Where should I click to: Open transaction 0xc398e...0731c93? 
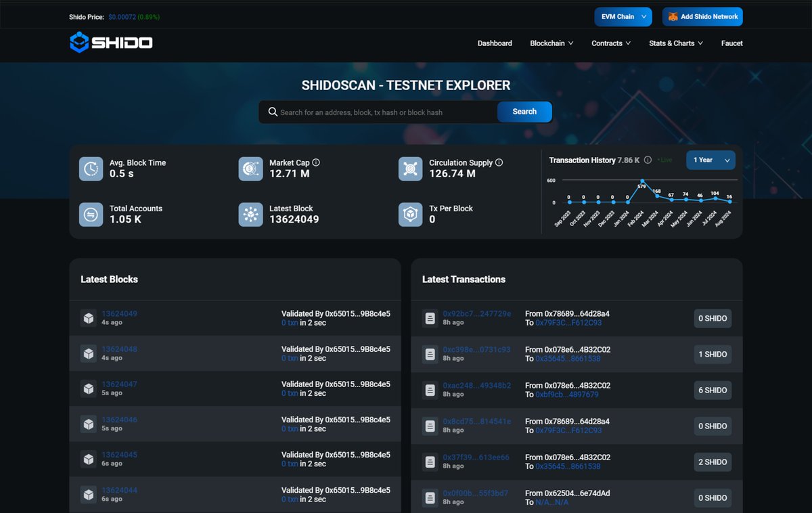pos(477,350)
